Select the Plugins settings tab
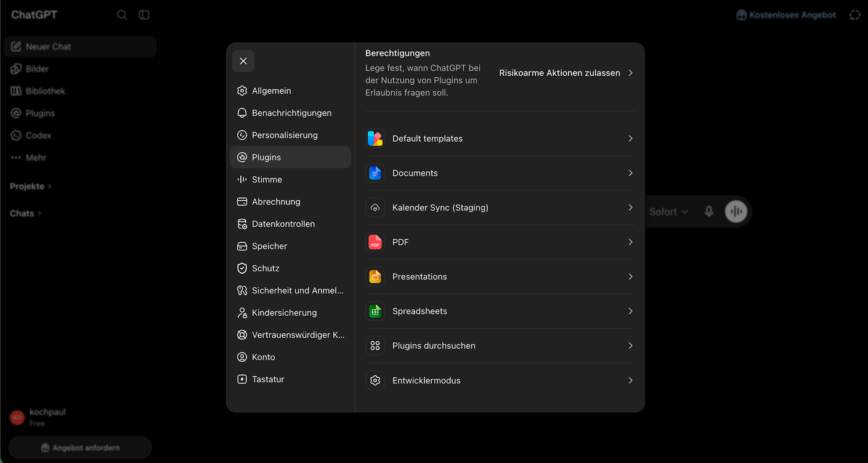The height and width of the screenshot is (463, 868). click(290, 157)
